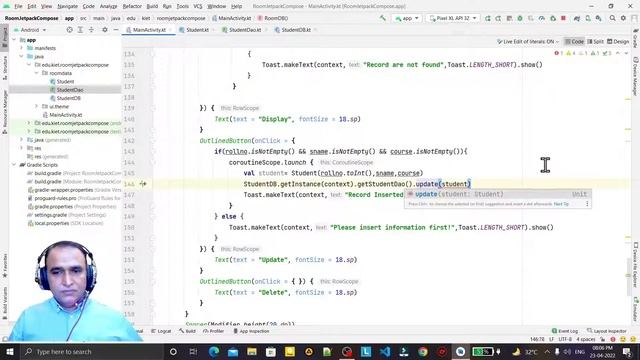Click the Select Opened File target icon
The height and width of the screenshot is (360, 640).
[x=69, y=30]
